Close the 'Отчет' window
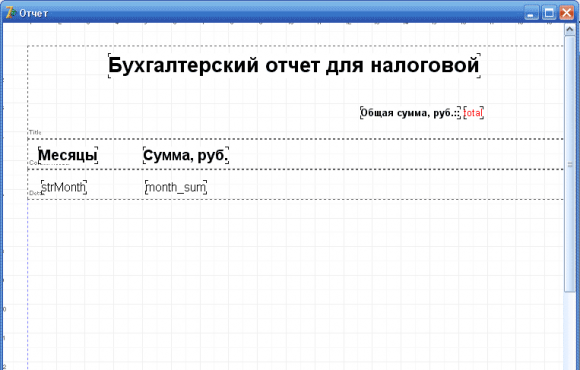Screen dimensions: 580x370 [x=567, y=13]
